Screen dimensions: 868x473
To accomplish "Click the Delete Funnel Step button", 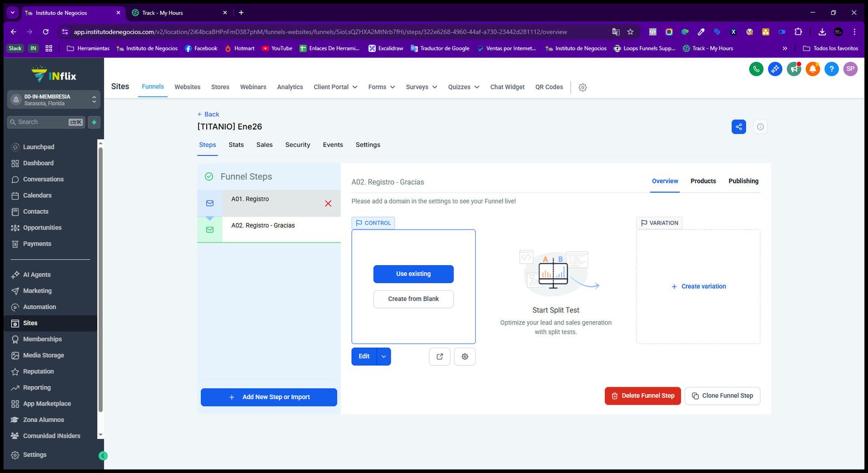I will 642,396.
